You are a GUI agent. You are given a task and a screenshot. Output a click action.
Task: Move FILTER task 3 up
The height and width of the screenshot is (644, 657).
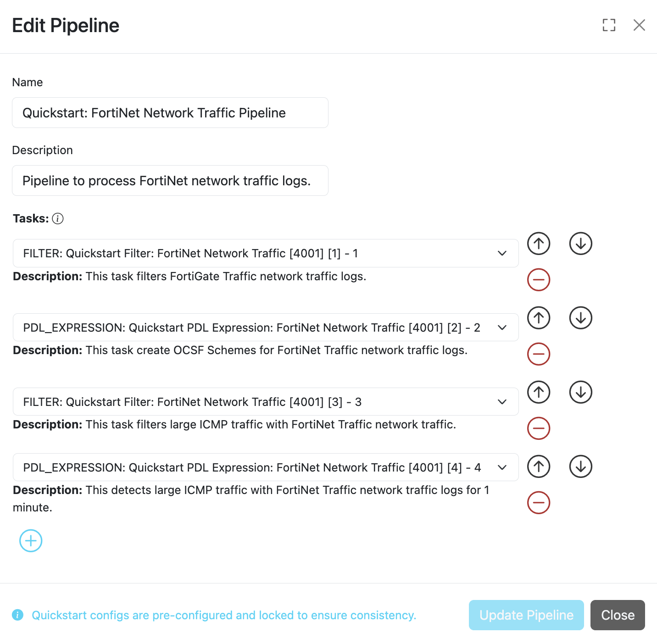click(539, 392)
